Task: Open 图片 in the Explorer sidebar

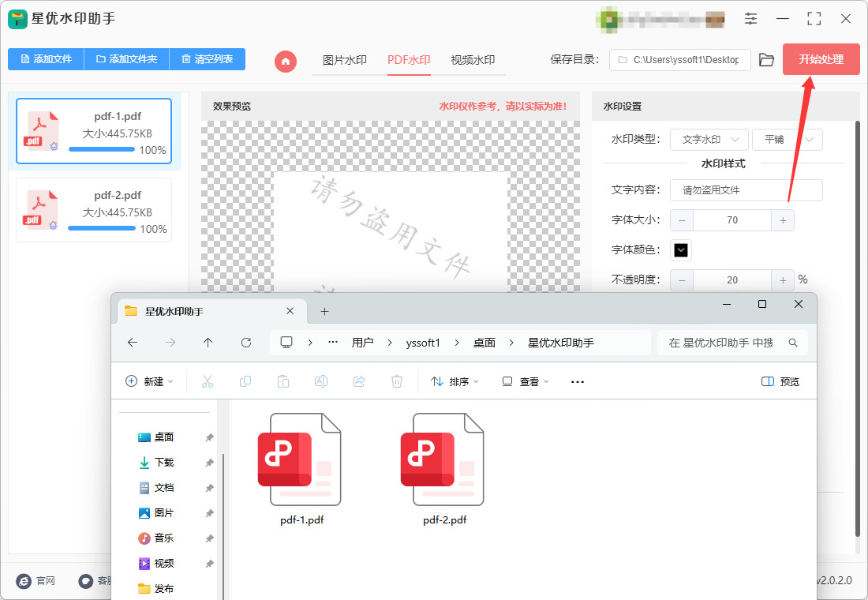Action: pyautogui.click(x=164, y=512)
